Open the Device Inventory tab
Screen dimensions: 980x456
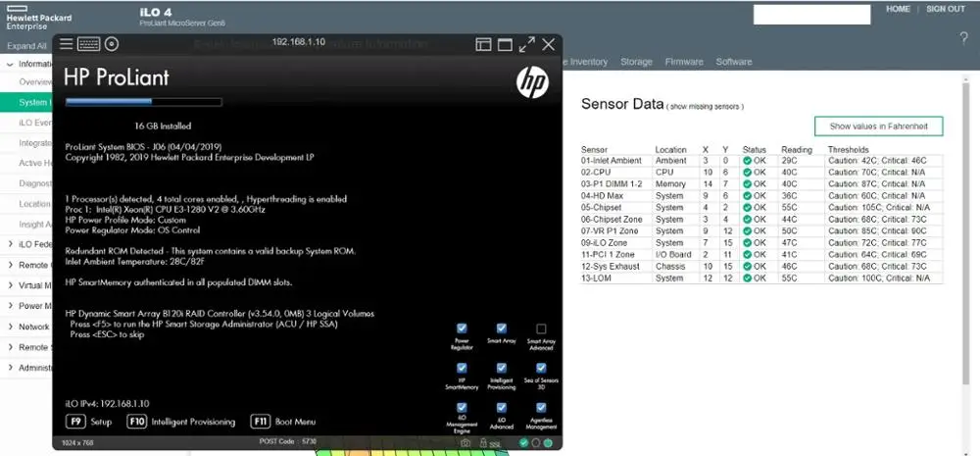pos(585,62)
